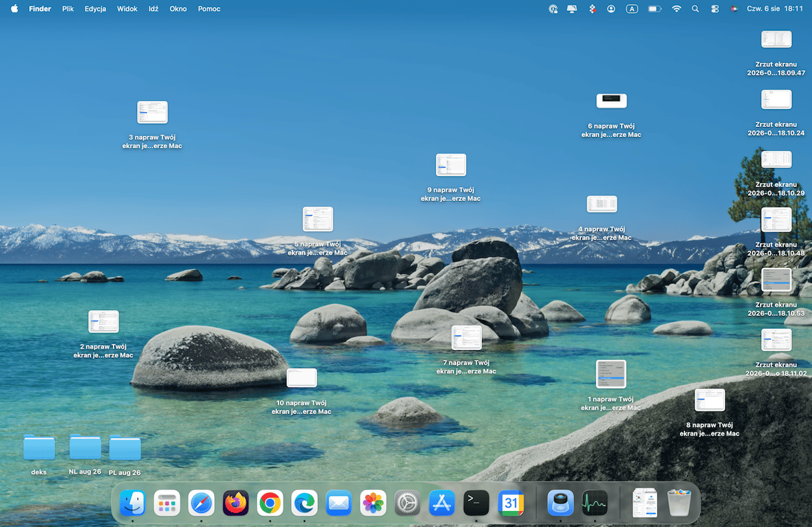Select the "deks" folder on the desktop

(39, 448)
